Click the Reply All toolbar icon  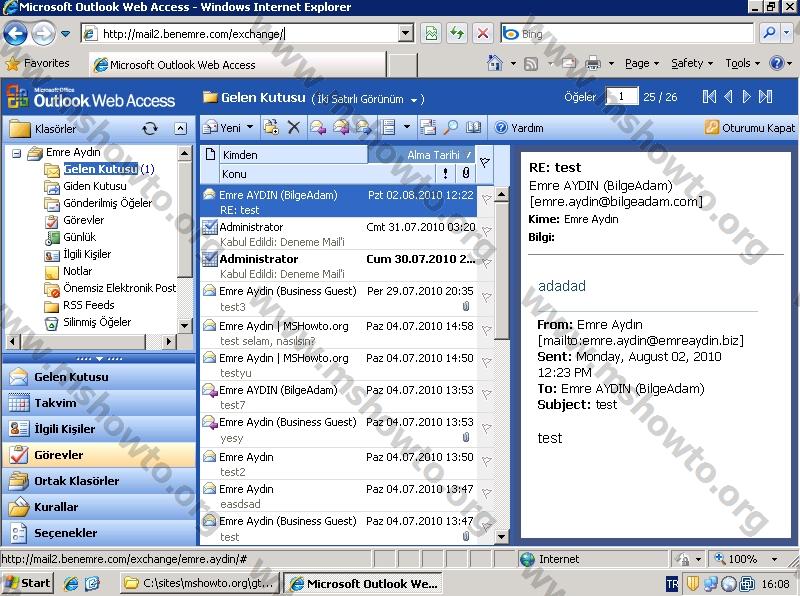click(x=341, y=128)
